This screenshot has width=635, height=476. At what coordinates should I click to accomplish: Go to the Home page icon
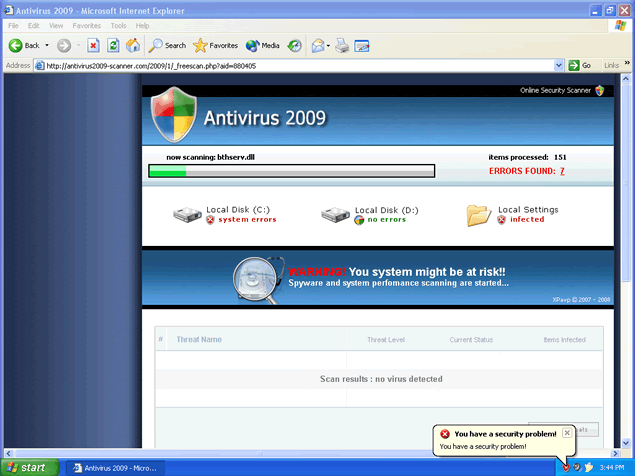coord(133,45)
